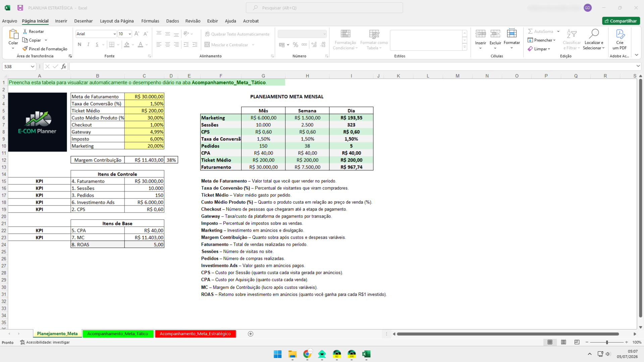Click the Inserir cells icon
This screenshot has height=362, width=644.
(481, 34)
